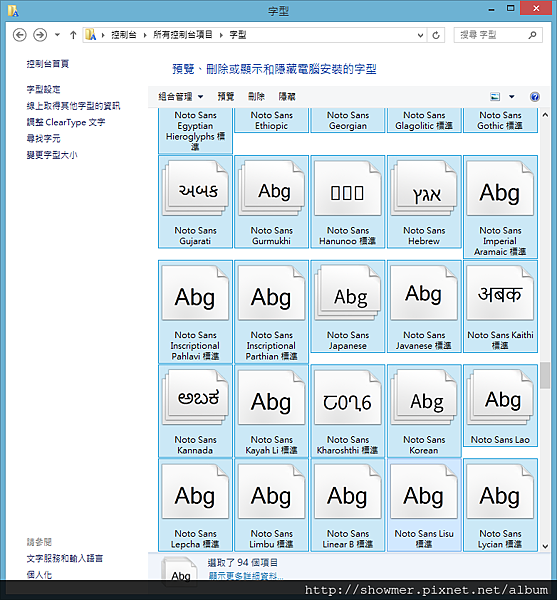Image resolution: width=557 pixels, height=600 pixels.
Task: Select the Noto Sans Glagolitic label
Action: pos(424,120)
